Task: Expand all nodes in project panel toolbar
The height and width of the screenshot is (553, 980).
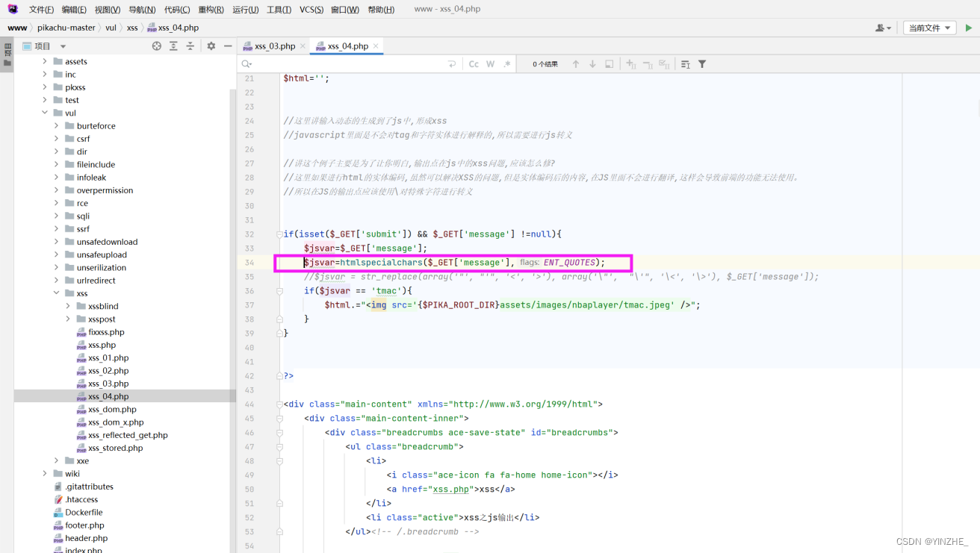Action: pos(173,46)
